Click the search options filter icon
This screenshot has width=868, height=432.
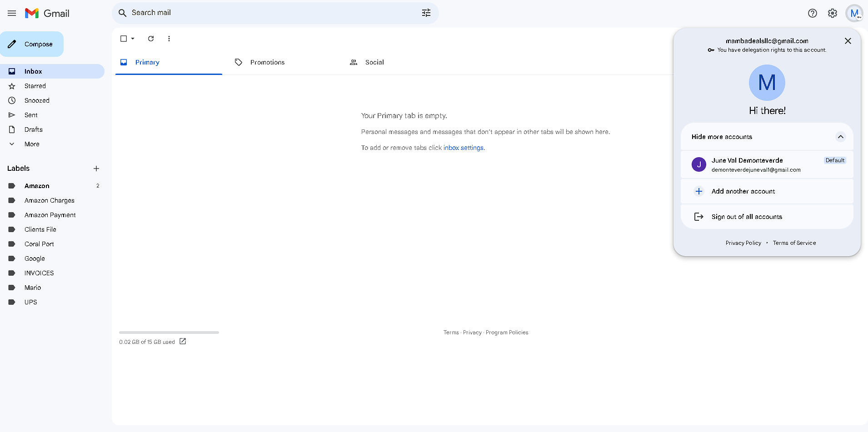click(x=426, y=13)
